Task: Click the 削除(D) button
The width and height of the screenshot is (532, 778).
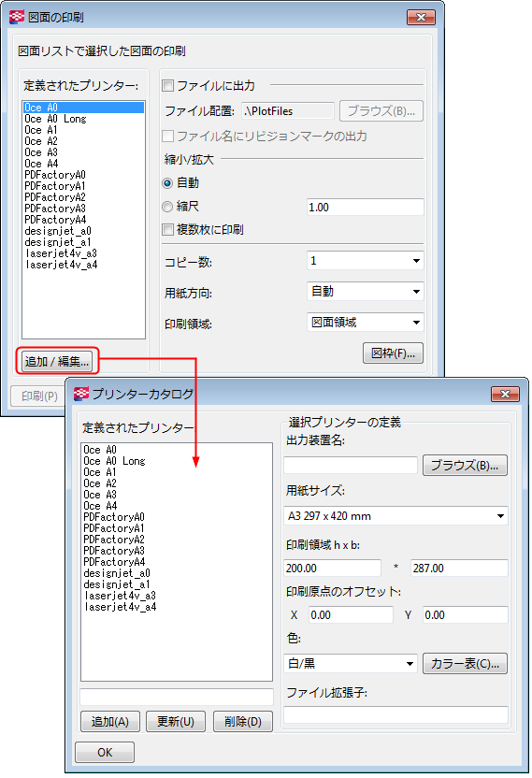Action: coord(243,722)
